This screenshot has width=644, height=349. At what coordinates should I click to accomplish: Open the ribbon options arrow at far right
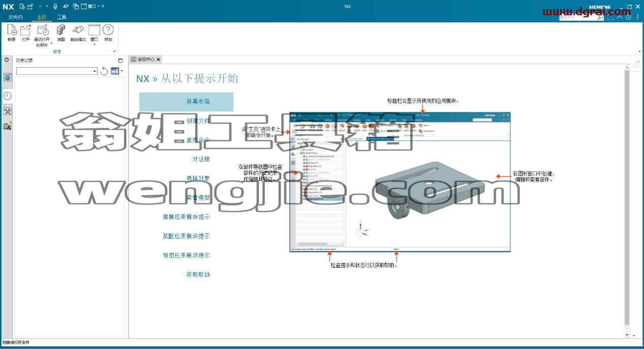coord(639,51)
